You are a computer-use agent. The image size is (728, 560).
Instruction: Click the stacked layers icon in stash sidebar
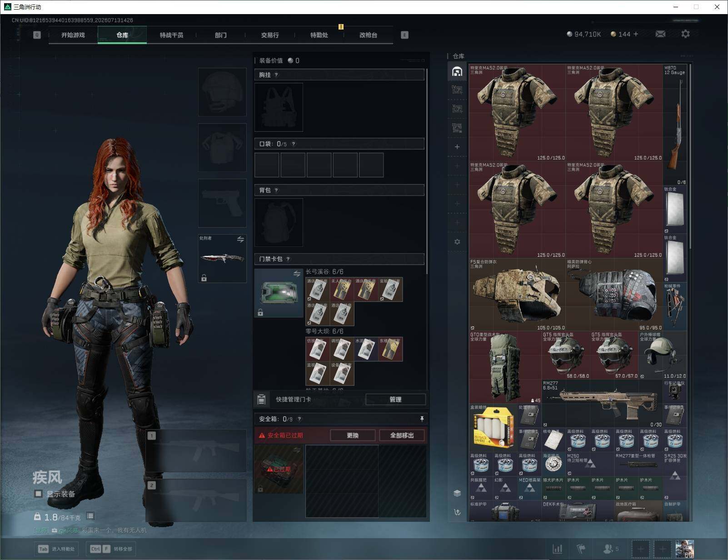click(457, 493)
